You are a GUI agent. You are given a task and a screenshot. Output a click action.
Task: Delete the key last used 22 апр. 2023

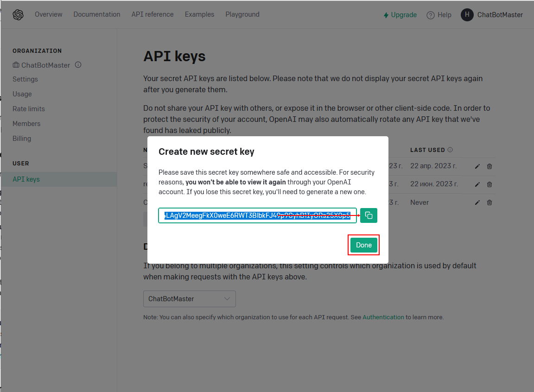(x=489, y=166)
